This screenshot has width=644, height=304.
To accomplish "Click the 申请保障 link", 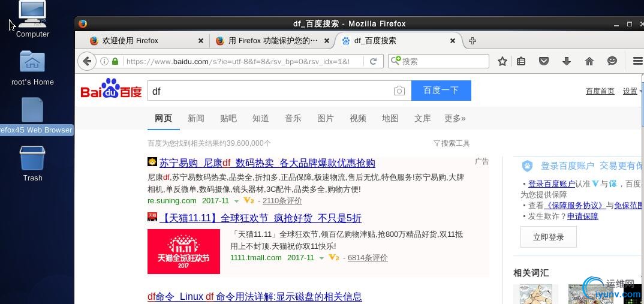I will (583, 216).
